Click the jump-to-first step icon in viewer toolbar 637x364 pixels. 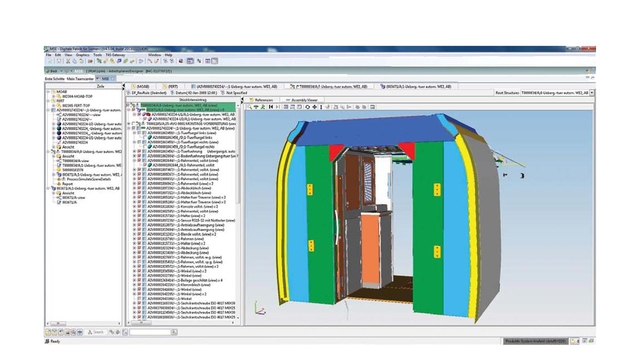pos(271,107)
